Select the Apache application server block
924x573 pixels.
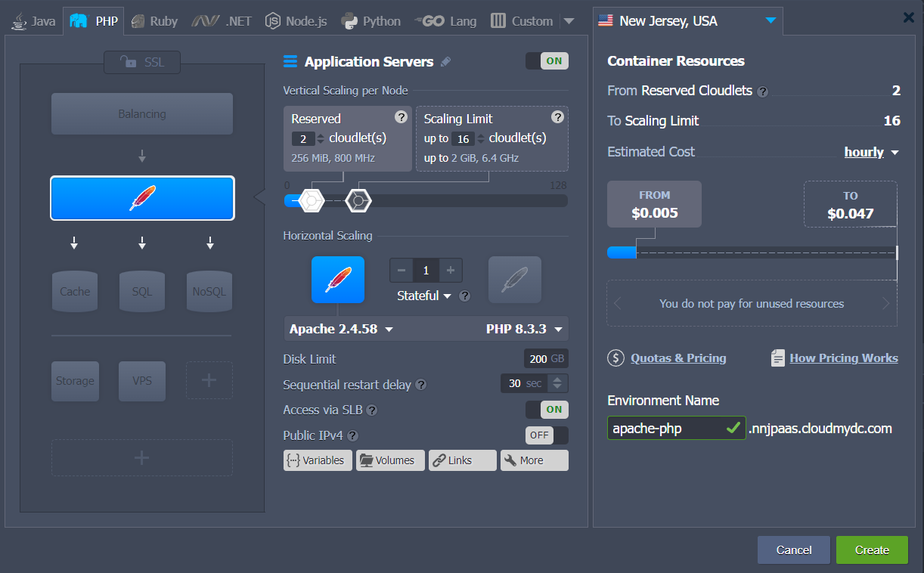pos(142,198)
